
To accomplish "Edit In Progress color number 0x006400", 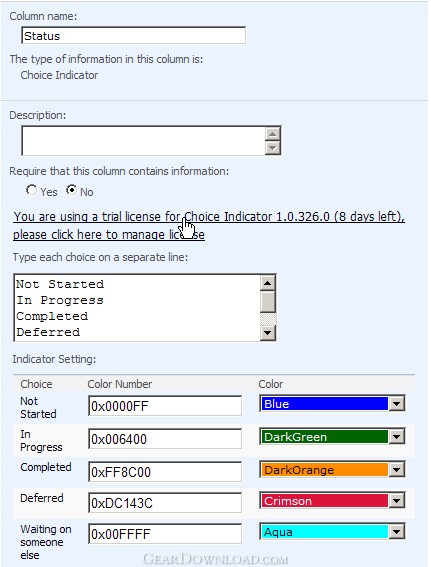I will 165,439.
